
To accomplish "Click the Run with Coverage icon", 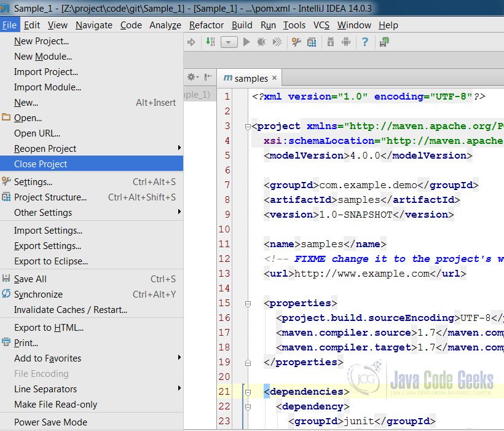I will click(277, 42).
